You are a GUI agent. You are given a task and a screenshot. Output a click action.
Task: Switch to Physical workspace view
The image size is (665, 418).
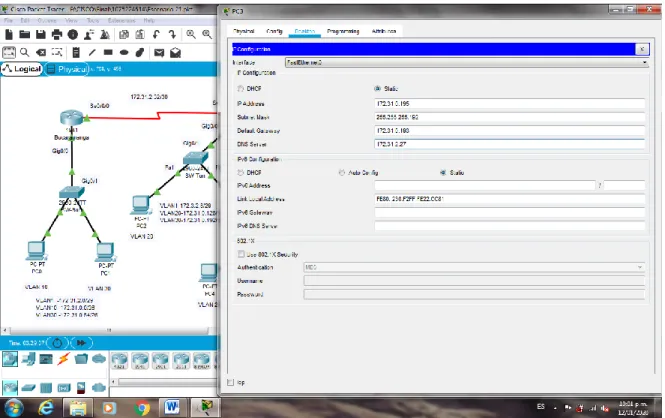[67, 69]
